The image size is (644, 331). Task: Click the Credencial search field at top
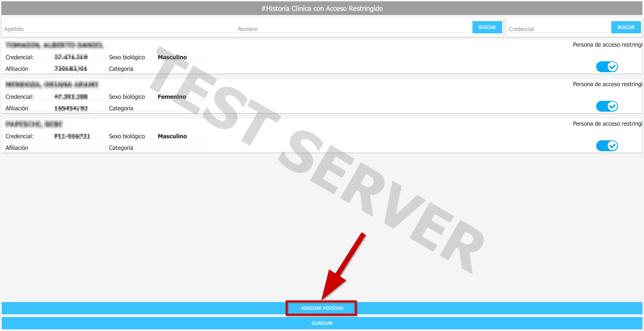pyautogui.click(x=558, y=29)
